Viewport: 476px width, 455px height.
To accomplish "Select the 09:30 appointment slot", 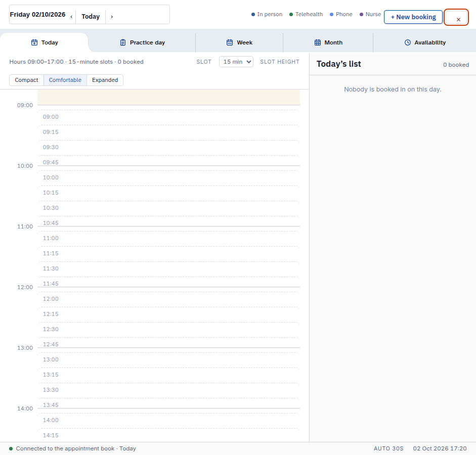I will click(x=169, y=148).
